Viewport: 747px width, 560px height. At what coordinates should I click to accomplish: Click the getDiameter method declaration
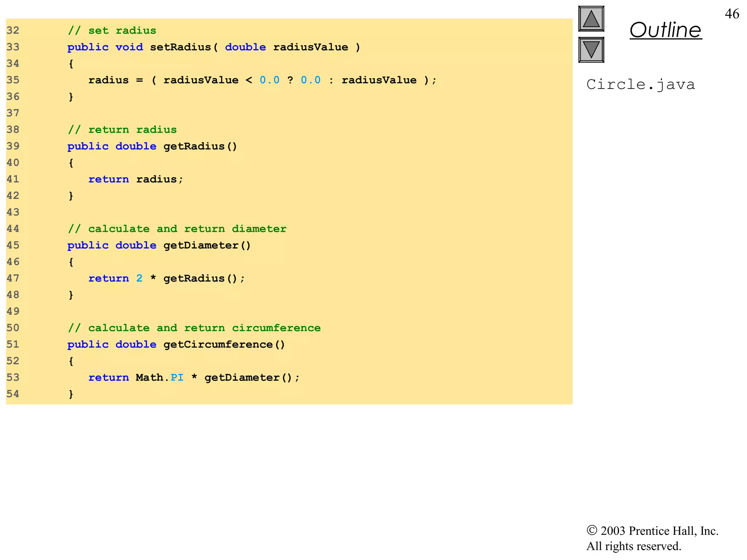click(x=159, y=246)
